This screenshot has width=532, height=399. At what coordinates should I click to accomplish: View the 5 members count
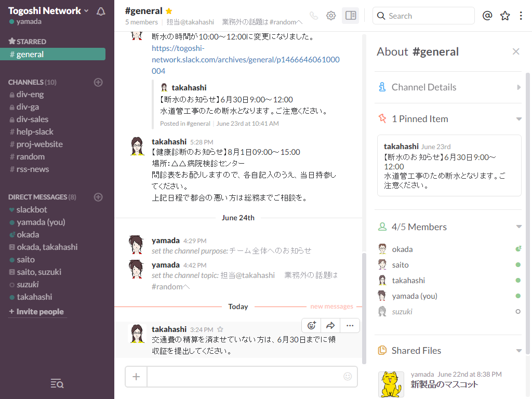pyautogui.click(x=141, y=22)
